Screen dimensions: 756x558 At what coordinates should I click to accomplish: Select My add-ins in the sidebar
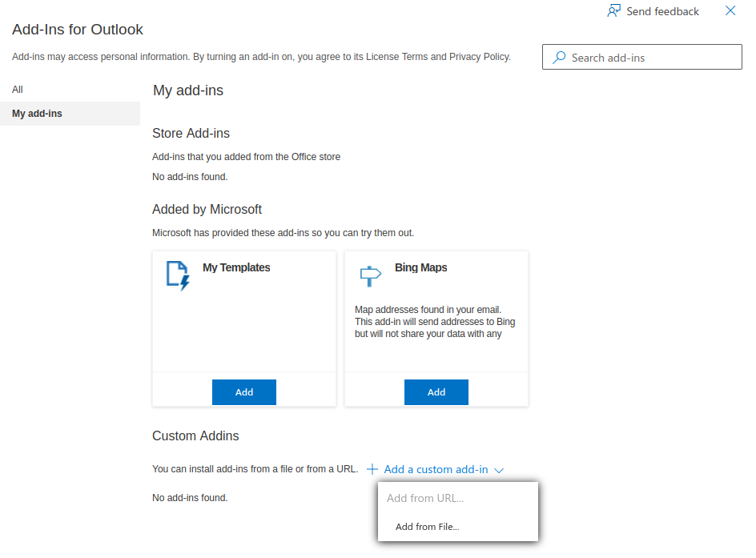(70, 114)
